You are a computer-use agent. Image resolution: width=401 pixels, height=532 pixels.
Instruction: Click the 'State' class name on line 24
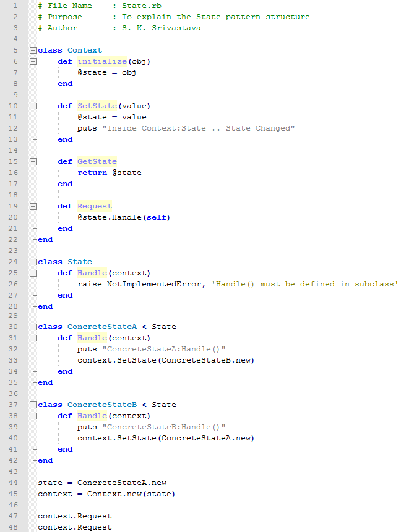coord(80,262)
